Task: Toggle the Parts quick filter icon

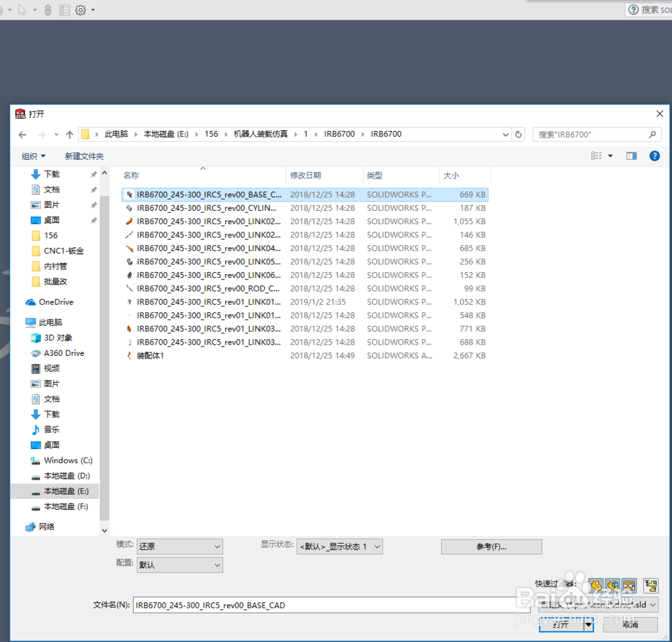Action: pyautogui.click(x=595, y=585)
